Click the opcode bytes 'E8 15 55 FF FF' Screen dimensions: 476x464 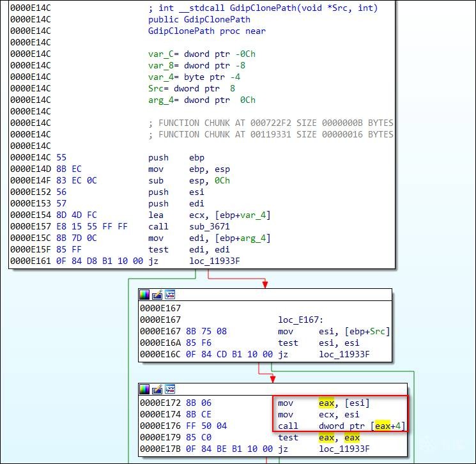[x=91, y=226]
